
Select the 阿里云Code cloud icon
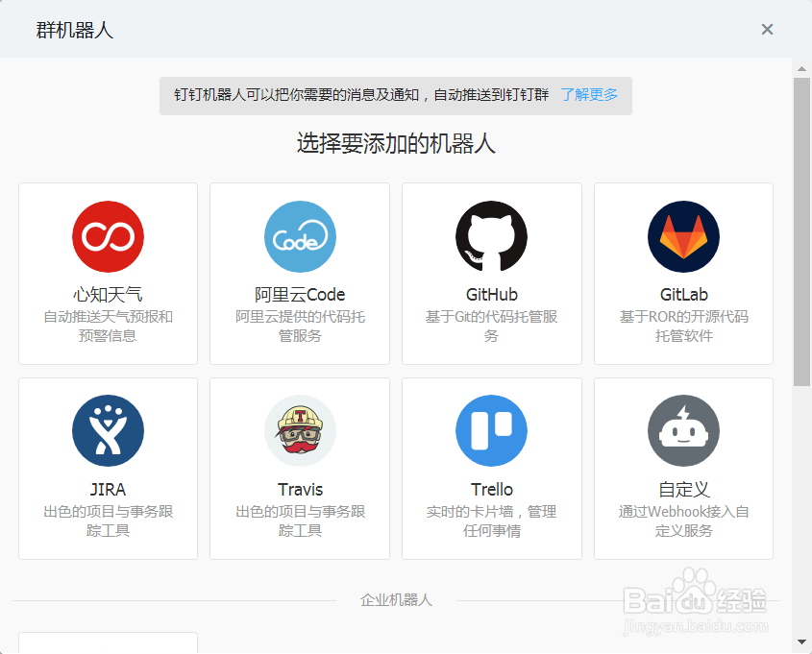(300, 236)
